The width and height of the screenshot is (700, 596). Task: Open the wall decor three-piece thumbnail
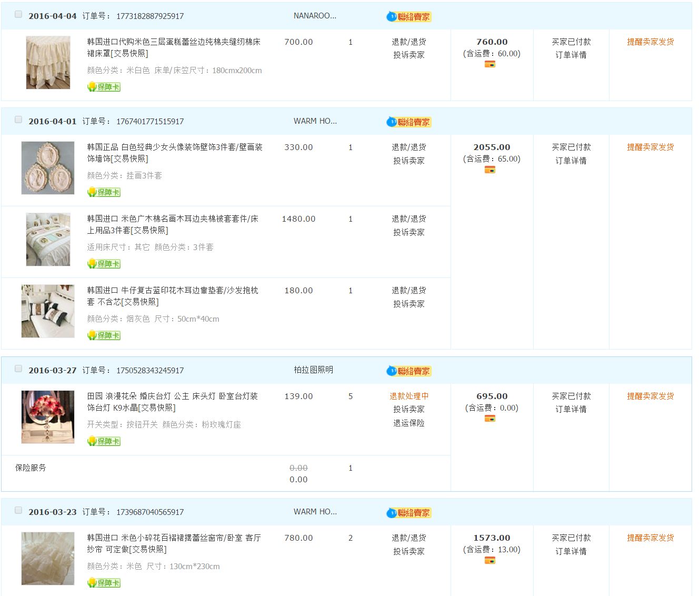click(x=48, y=168)
